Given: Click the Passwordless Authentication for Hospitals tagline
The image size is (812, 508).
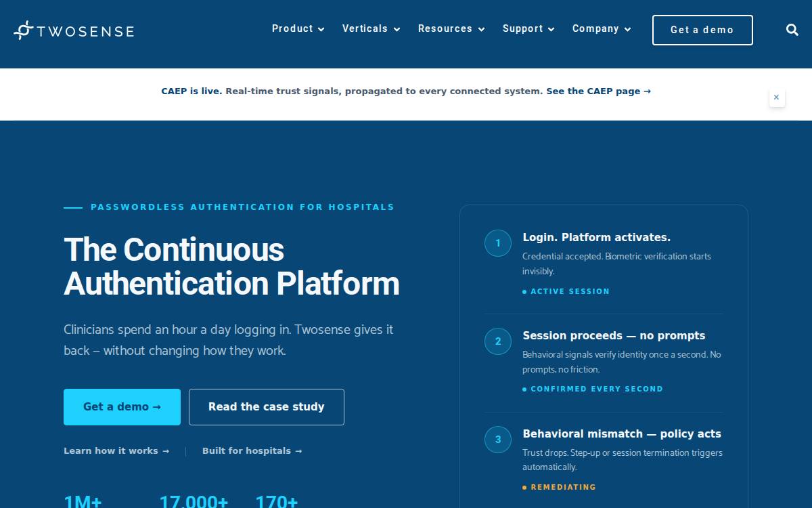Looking at the screenshot, I should (x=242, y=207).
